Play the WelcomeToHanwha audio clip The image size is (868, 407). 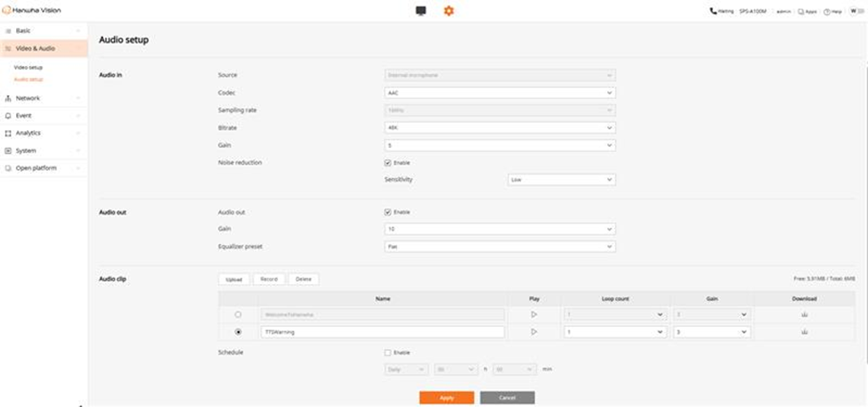pos(534,314)
